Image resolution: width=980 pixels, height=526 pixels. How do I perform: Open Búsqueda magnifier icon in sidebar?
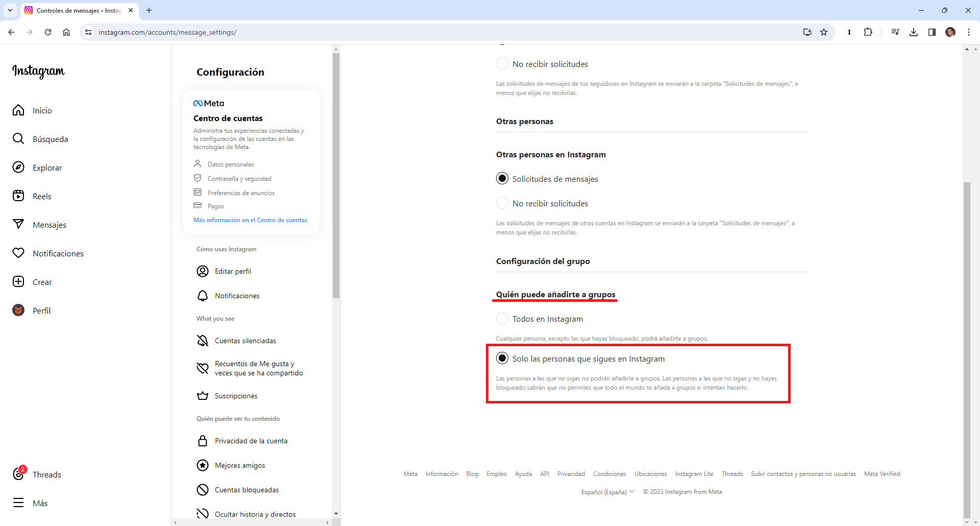[18, 139]
